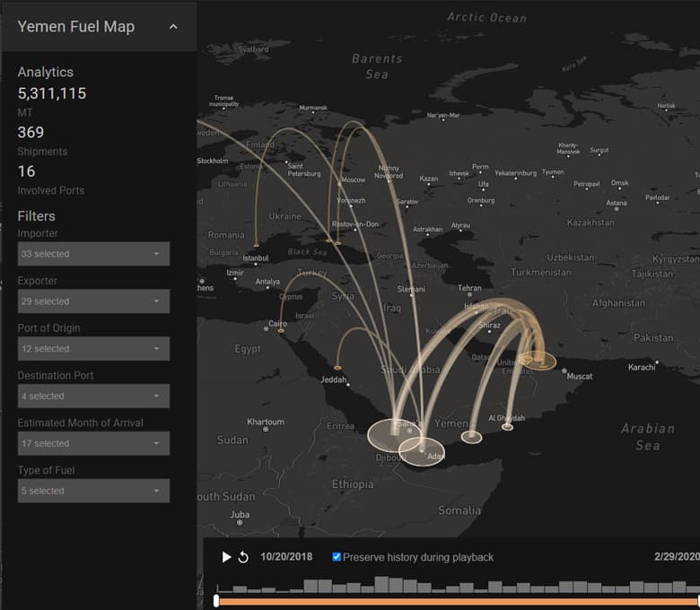700x610 pixels.
Task: Click the orange timeline range bar
Action: coord(458,601)
